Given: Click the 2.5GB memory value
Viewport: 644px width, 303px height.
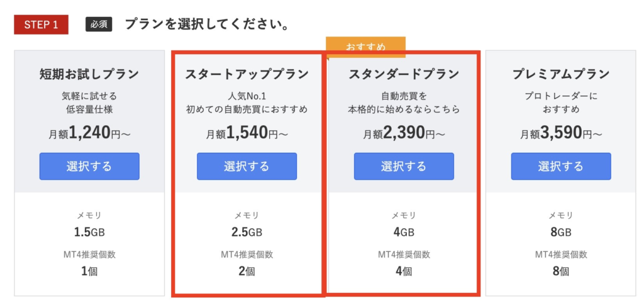Looking at the screenshot, I should 247,233.
